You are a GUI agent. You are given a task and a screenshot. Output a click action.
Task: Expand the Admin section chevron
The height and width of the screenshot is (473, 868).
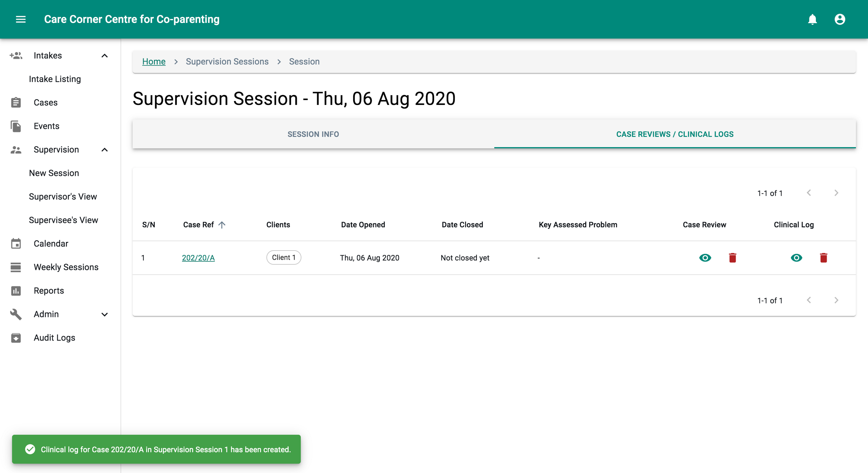(105, 315)
